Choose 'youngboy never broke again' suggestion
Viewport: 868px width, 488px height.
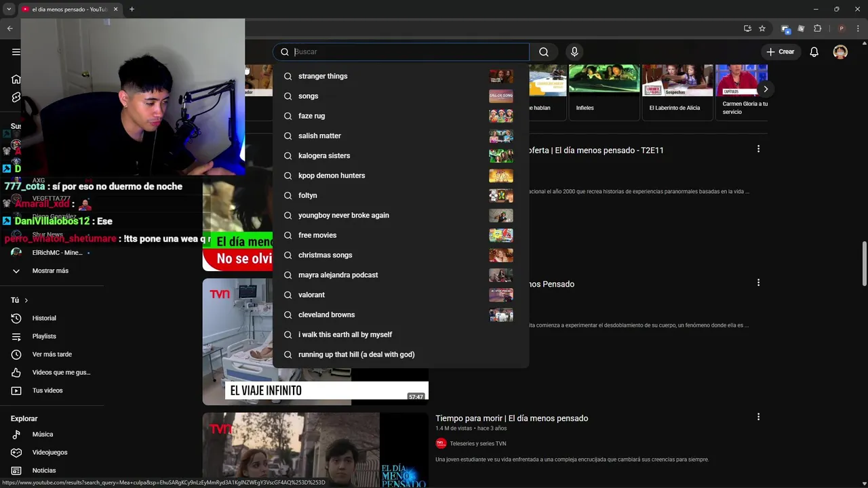400,216
